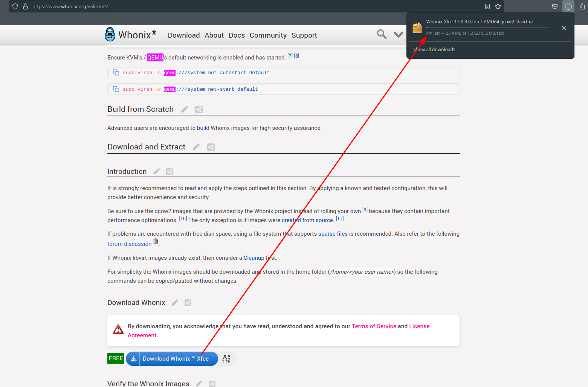The image size is (588, 387).
Task: Share the Build from Scratch section
Action: tap(199, 110)
